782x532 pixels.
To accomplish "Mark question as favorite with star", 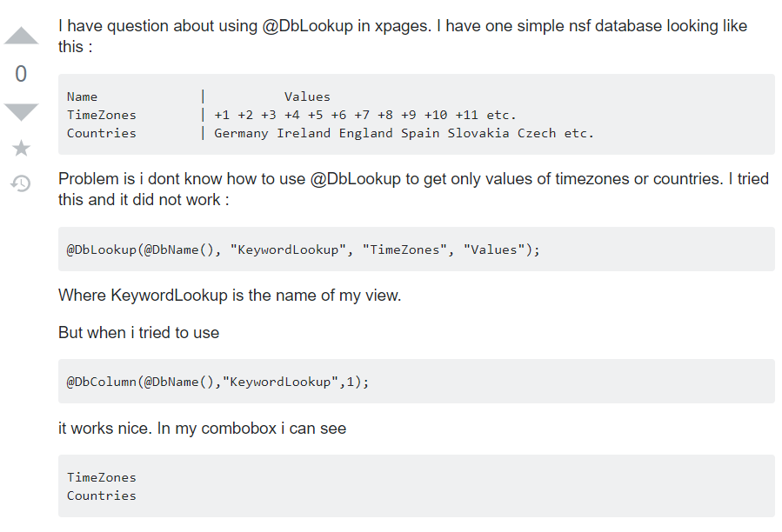I will [x=21, y=150].
